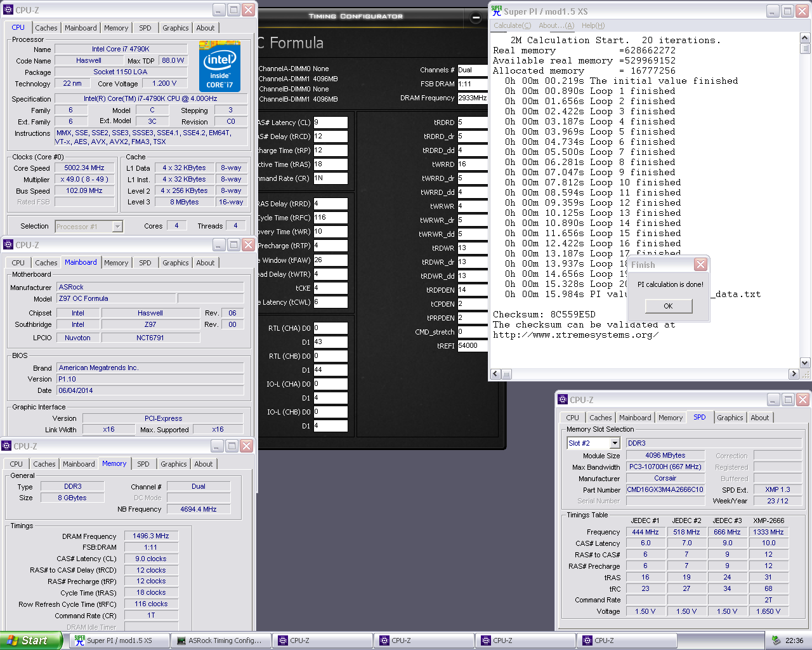Activate the last CPU-Z taskbar button
Image resolution: width=812 pixels, height=650 pixels.
pyautogui.click(x=626, y=640)
